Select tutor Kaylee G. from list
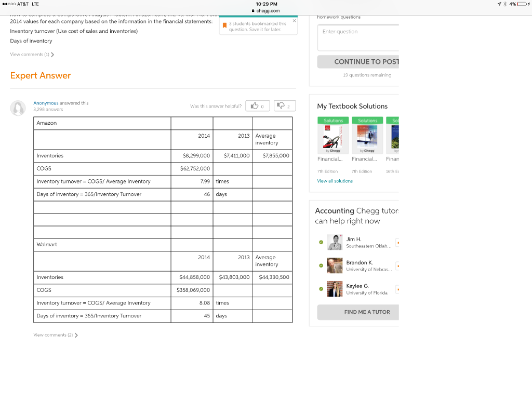The image size is (532, 399). 357,289
